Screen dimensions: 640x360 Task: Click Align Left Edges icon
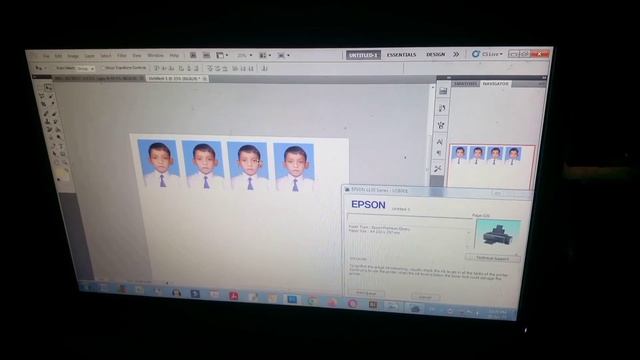click(180, 68)
